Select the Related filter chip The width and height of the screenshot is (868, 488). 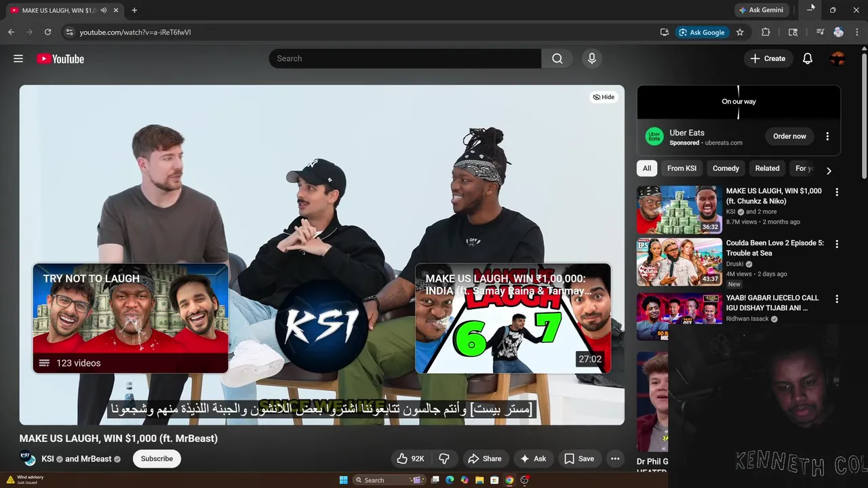(767, 168)
